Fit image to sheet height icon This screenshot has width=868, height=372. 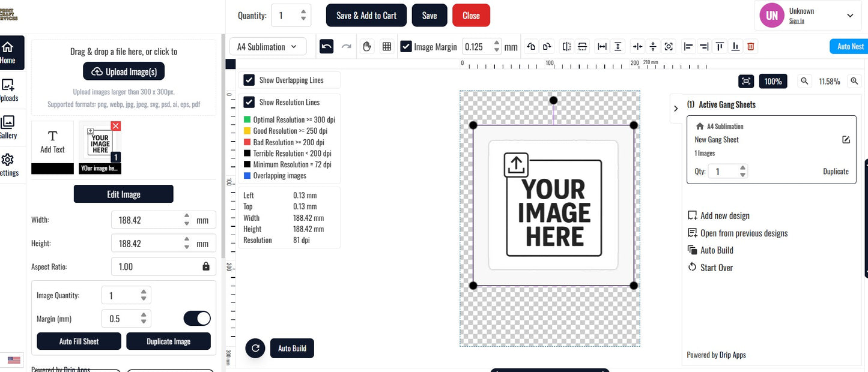pos(618,46)
